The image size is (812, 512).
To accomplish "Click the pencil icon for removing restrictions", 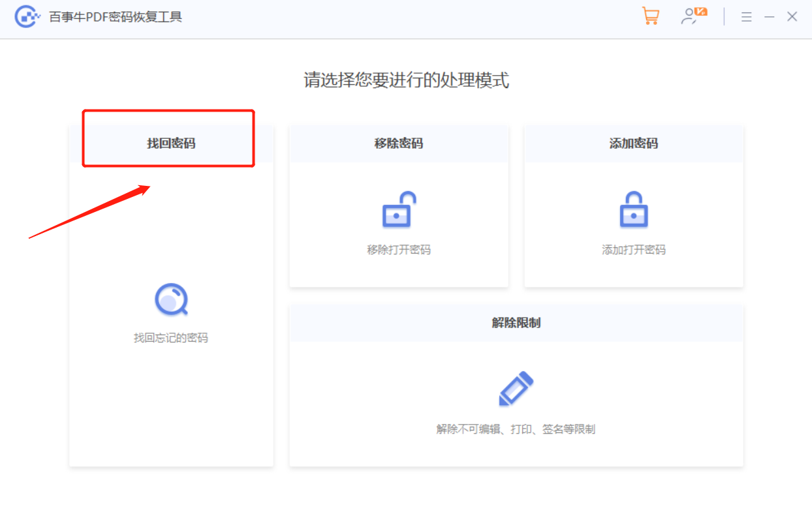I will tap(516, 389).
